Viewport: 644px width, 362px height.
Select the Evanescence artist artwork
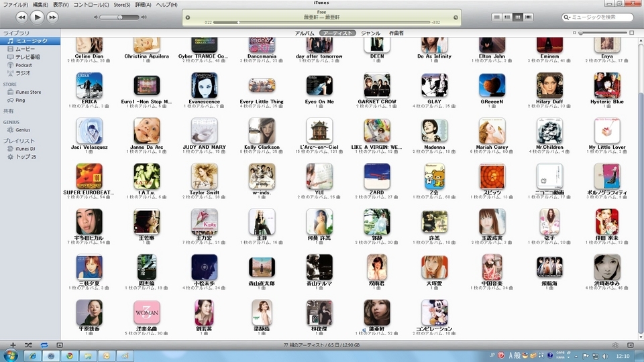click(x=204, y=85)
